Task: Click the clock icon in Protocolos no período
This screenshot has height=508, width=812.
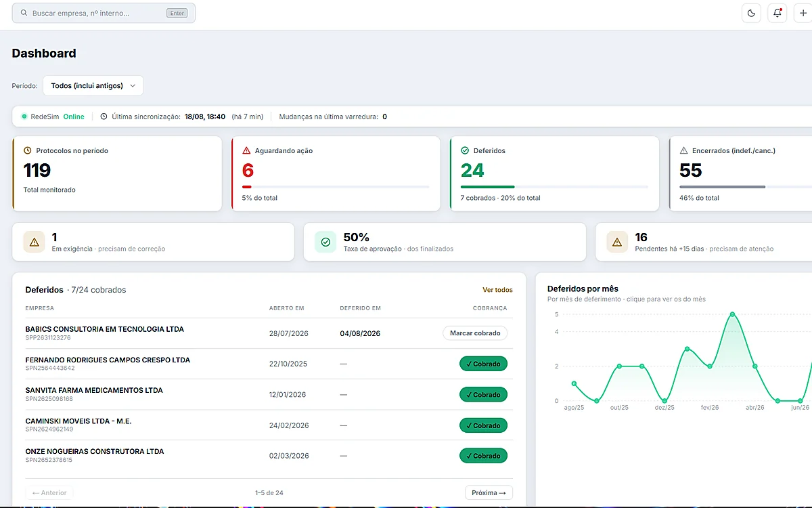Action: pyautogui.click(x=28, y=150)
